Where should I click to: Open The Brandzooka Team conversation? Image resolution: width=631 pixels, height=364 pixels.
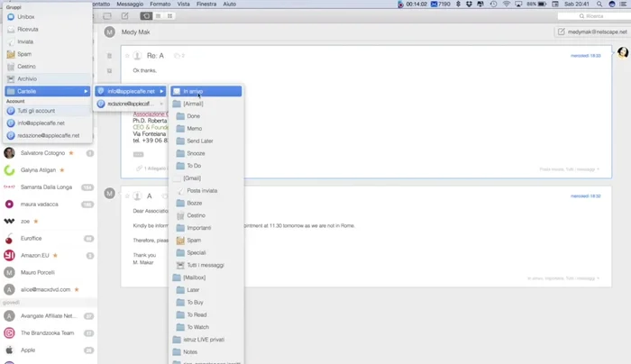point(49,333)
